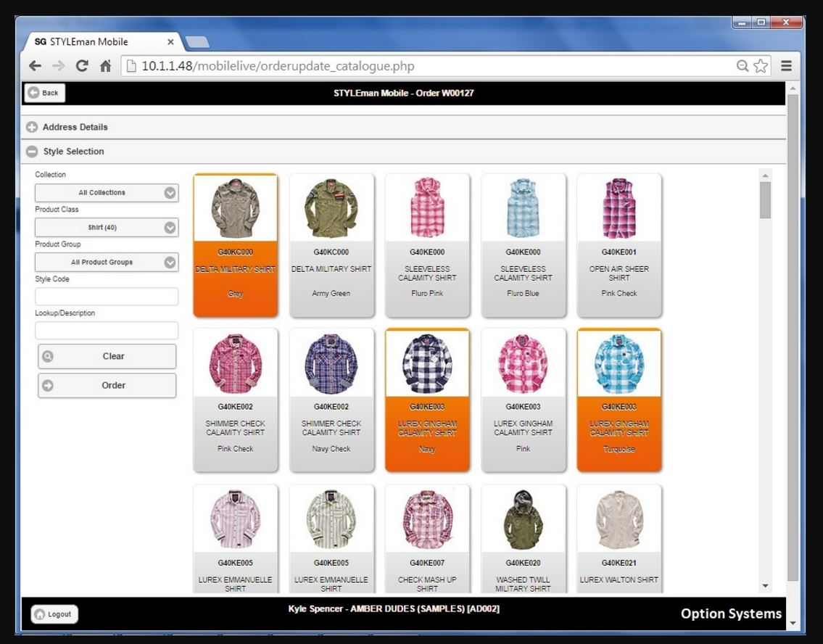823x644 pixels.
Task: Select Delta Military Shirt Army Green card
Action: (x=331, y=245)
